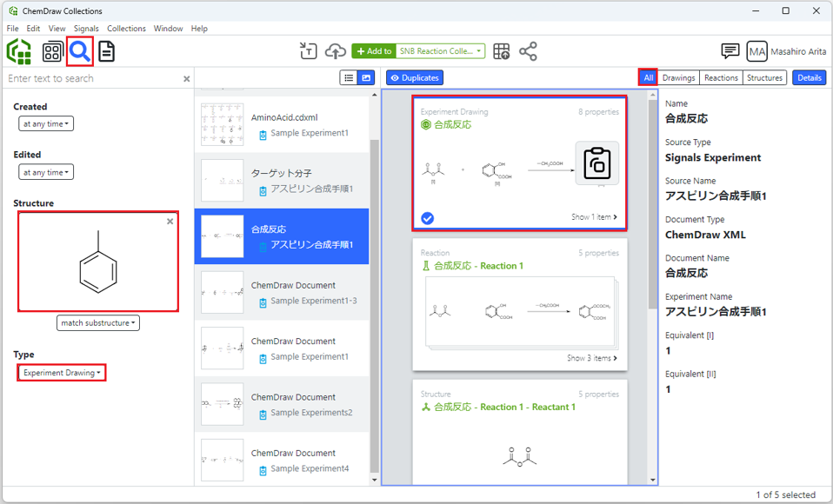
Task: Click the share icon in toolbar
Action: (x=528, y=51)
